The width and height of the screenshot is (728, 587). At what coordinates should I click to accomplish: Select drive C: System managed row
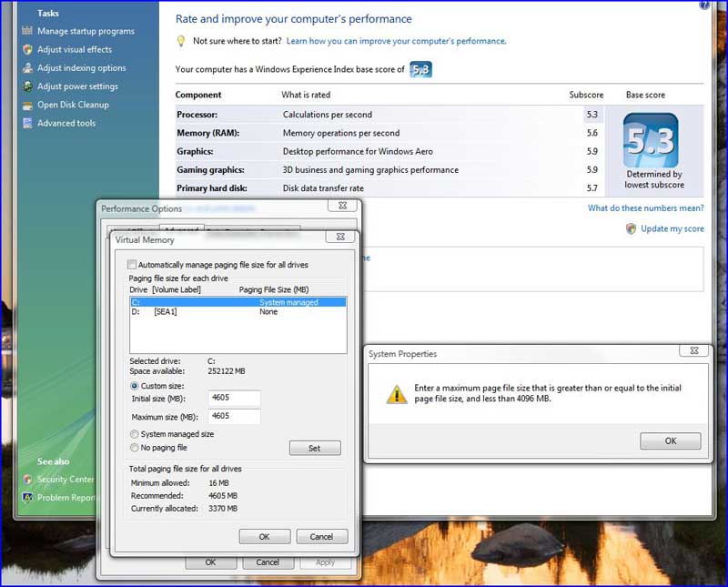[x=238, y=302]
